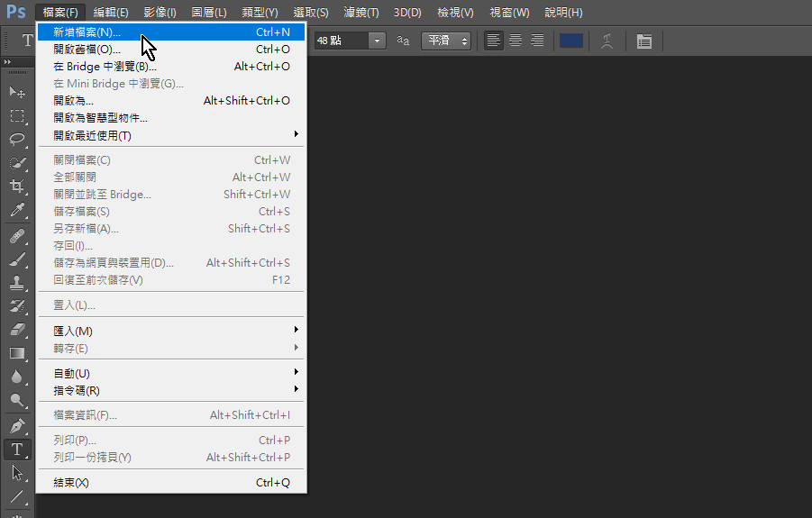Expand the 匯入(M) submenu arrow

point(297,330)
